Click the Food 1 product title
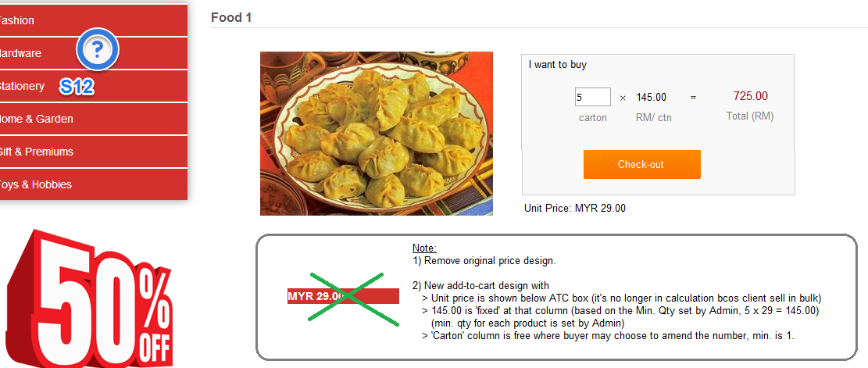868x368 pixels. click(x=231, y=17)
